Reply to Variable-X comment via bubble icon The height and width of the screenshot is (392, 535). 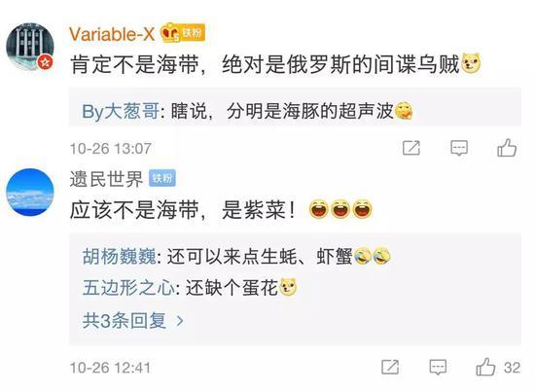(459, 148)
